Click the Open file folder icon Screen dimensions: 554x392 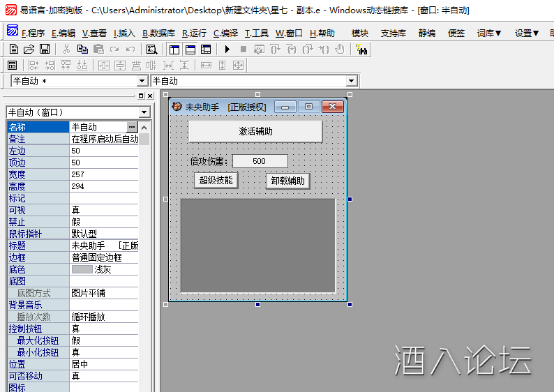[29, 49]
